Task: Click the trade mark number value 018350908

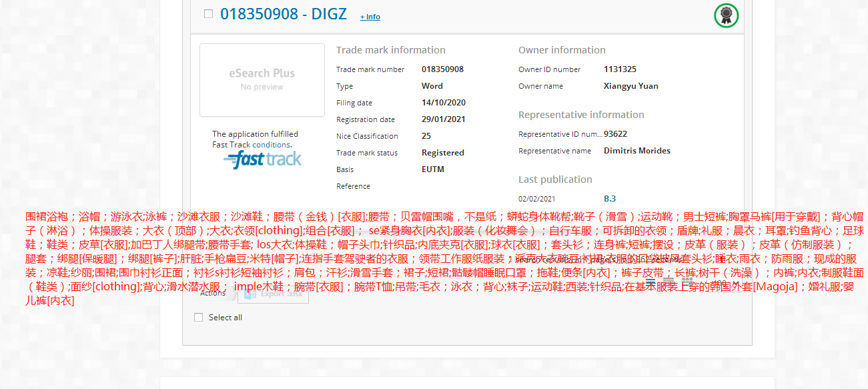Action: coord(442,69)
